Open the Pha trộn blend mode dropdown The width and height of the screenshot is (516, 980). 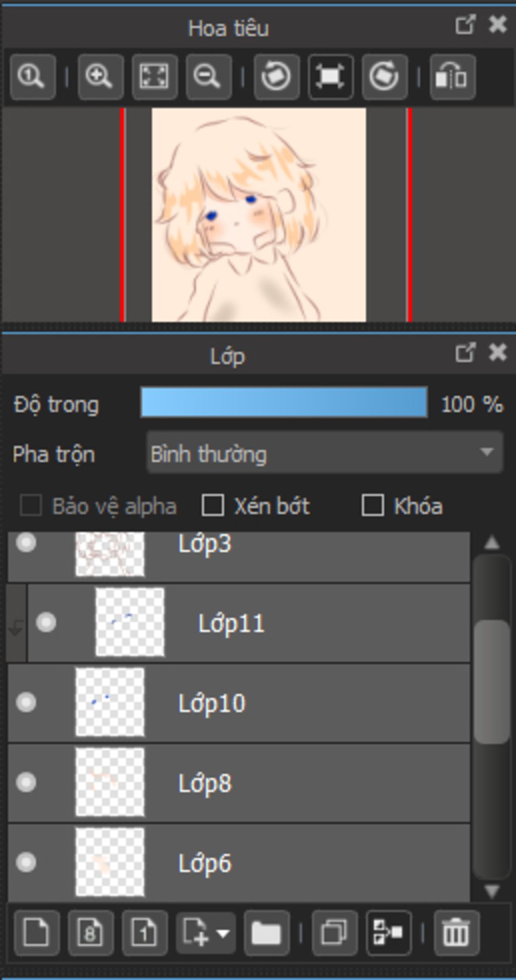pos(325,453)
